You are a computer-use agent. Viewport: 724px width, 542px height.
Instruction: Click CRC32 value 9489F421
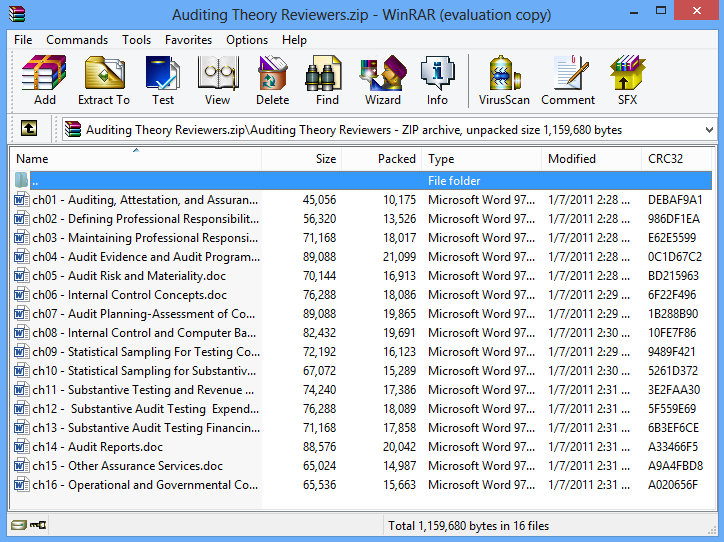pyautogui.click(x=671, y=352)
